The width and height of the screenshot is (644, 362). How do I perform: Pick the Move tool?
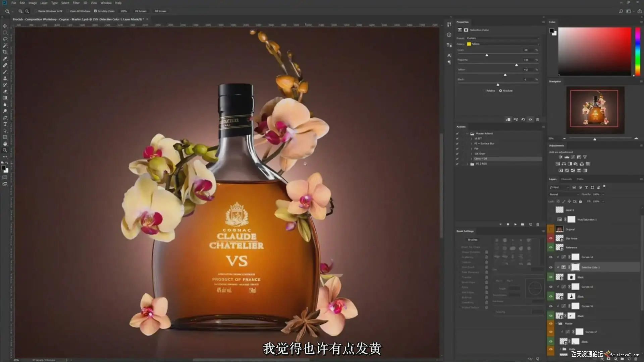pos(5,26)
